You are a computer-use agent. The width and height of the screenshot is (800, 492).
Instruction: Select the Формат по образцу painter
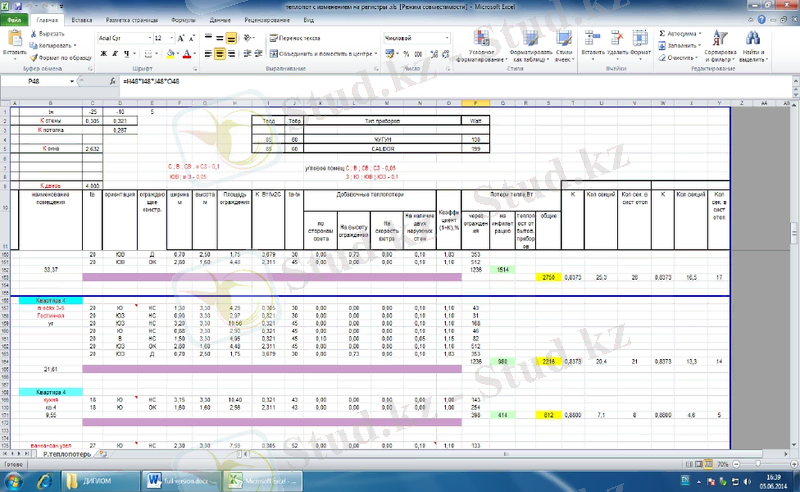(x=34, y=58)
